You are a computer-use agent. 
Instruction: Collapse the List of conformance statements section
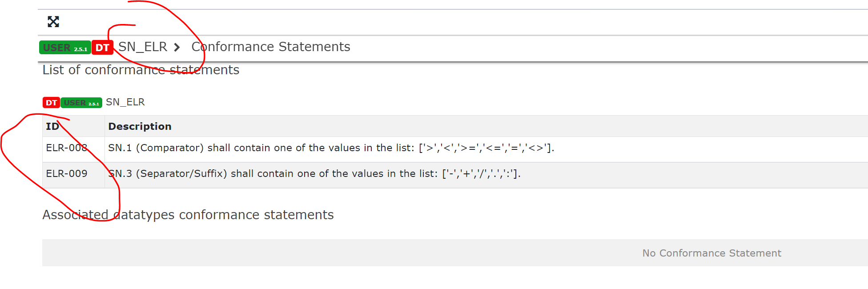tap(141, 70)
